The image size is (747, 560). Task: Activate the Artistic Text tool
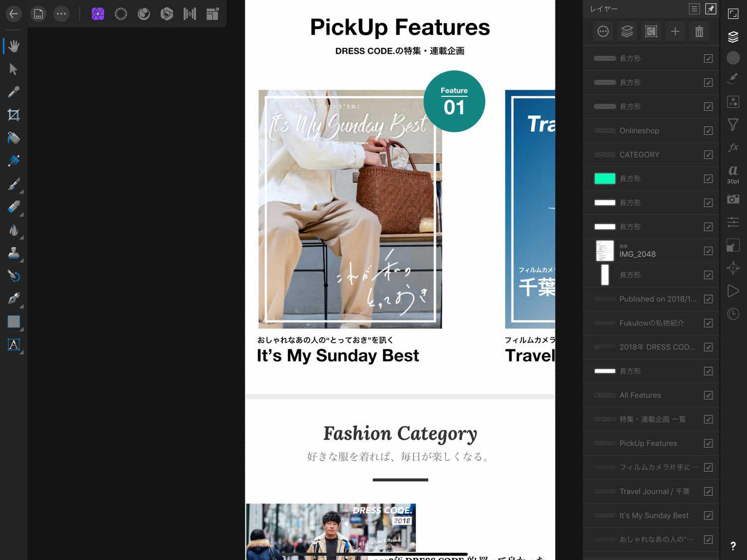[13, 345]
